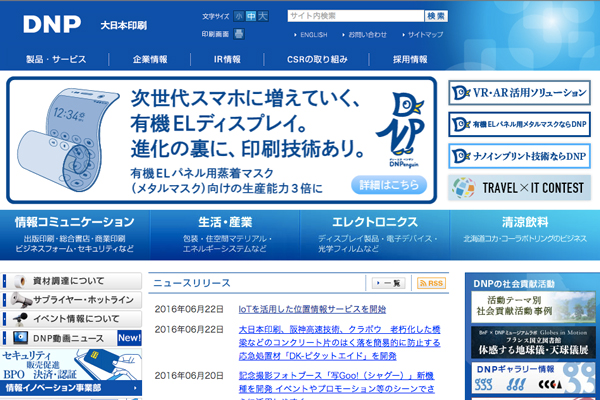Open イベント情報について sidebar item
600x400 pixels.
[x=72, y=318]
